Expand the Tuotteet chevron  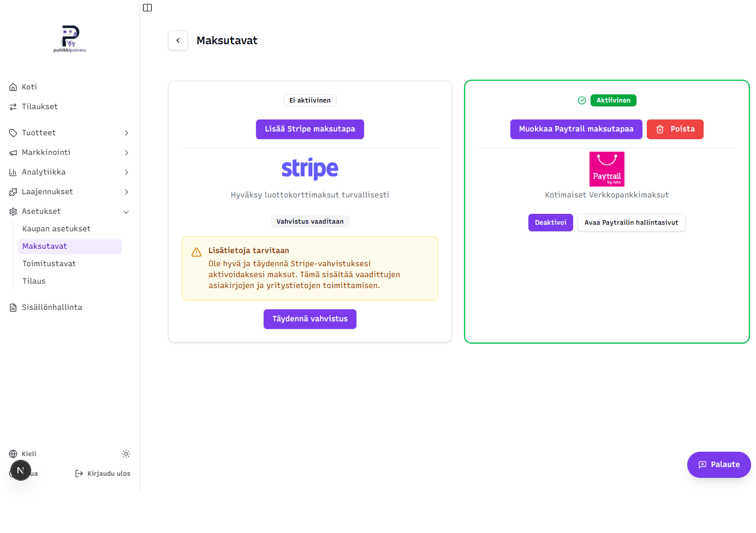pyautogui.click(x=127, y=133)
